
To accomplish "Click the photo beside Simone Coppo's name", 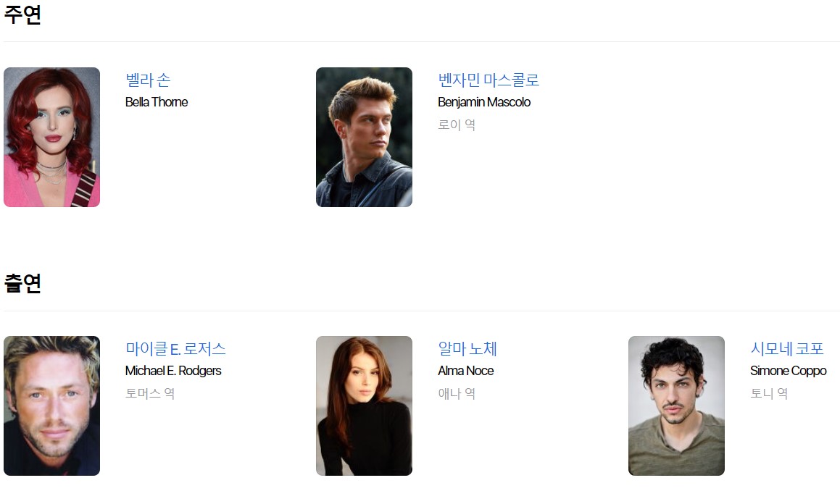I will (676, 406).
